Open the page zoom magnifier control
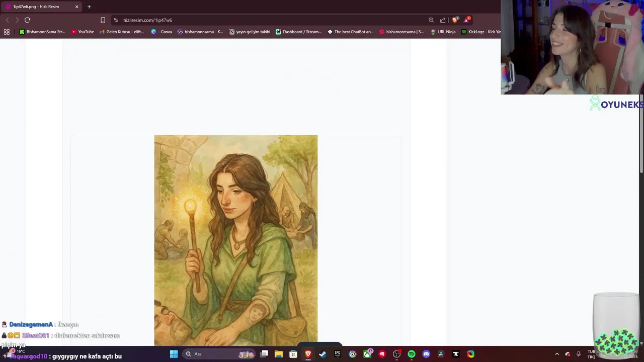The image size is (644, 362). click(431, 20)
